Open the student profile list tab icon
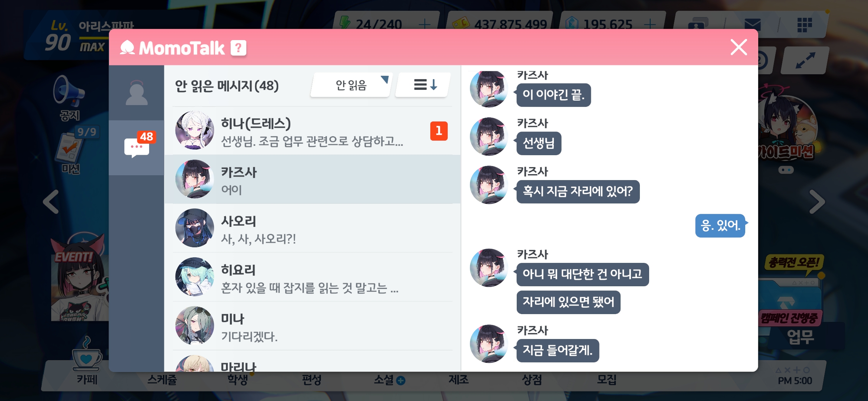 click(x=137, y=93)
